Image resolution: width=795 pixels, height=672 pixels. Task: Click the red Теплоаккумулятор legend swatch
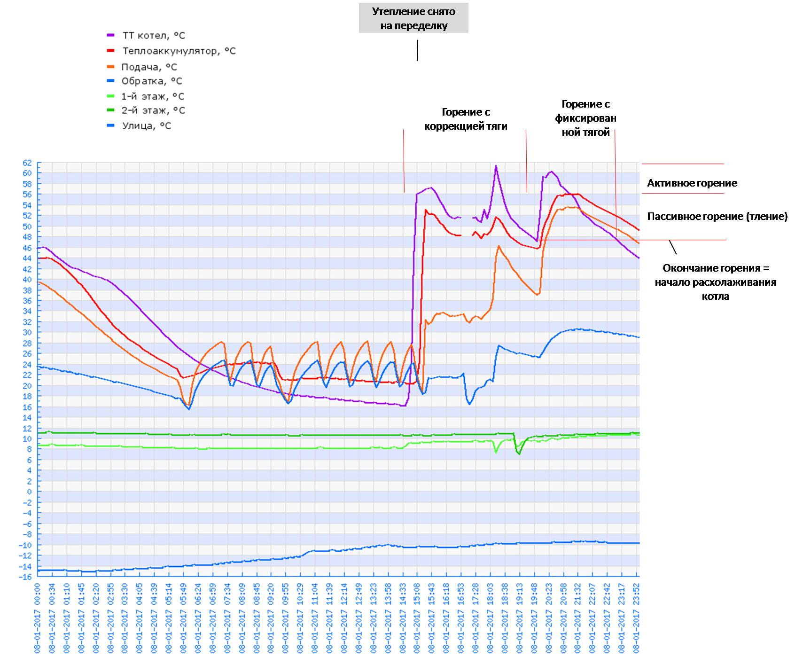click(x=111, y=50)
